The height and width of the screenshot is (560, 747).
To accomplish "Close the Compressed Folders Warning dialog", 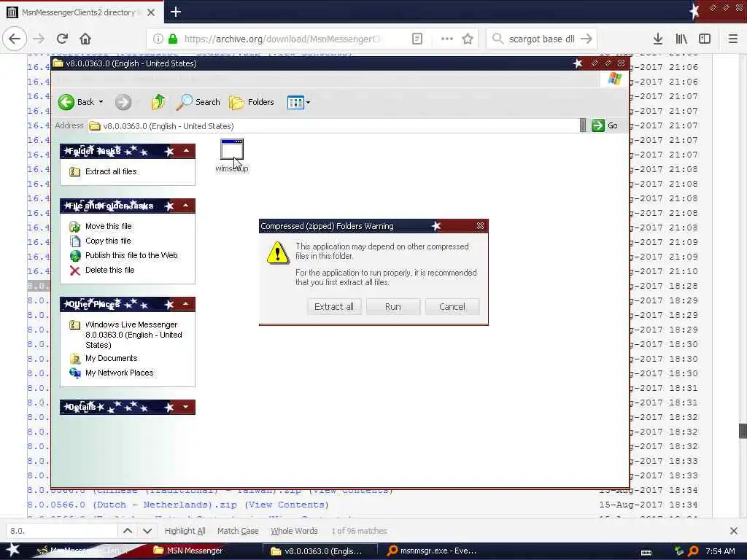I will coord(480,226).
